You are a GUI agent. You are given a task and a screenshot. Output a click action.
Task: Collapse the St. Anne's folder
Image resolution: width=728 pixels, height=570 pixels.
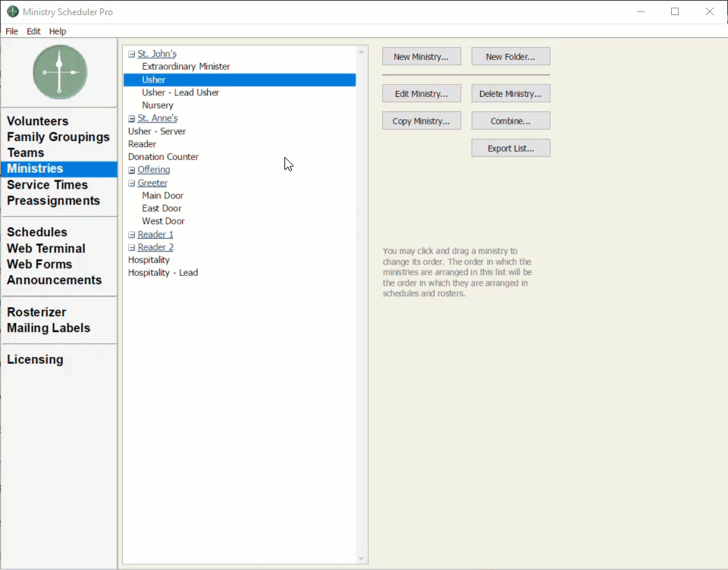tap(132, 119)
